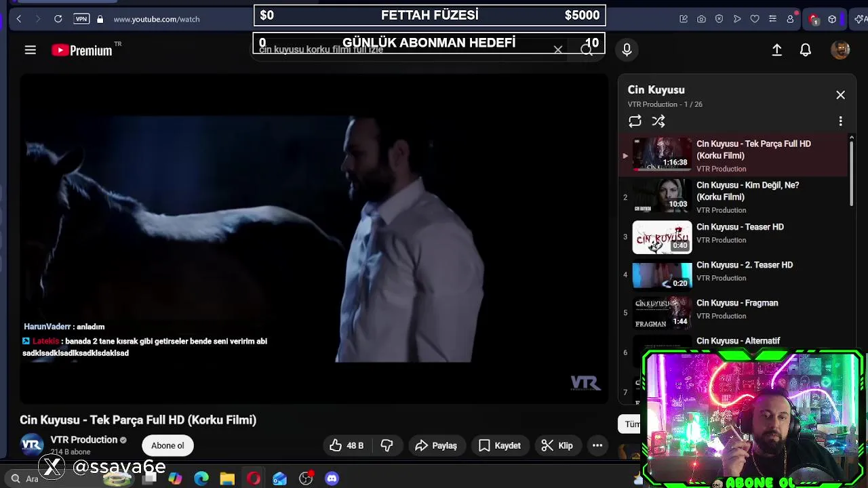
Task: Open the YouTube upload/create icon
Action: coord(777,49)
